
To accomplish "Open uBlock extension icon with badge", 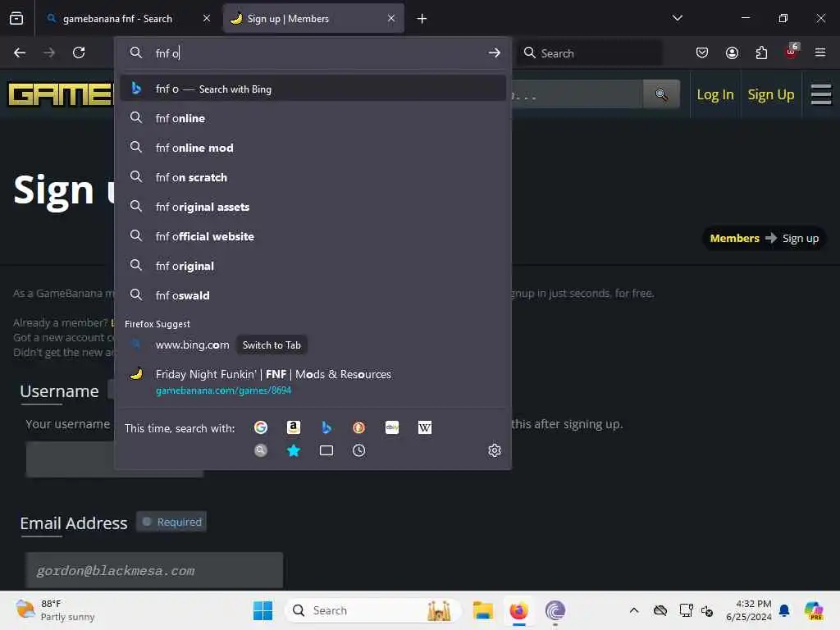I will [792, 52].
